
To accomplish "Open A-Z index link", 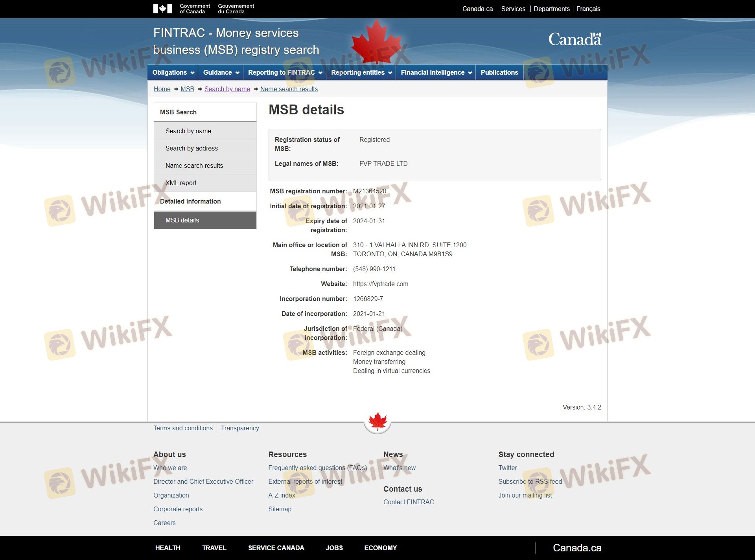I will tap(282, 495).
